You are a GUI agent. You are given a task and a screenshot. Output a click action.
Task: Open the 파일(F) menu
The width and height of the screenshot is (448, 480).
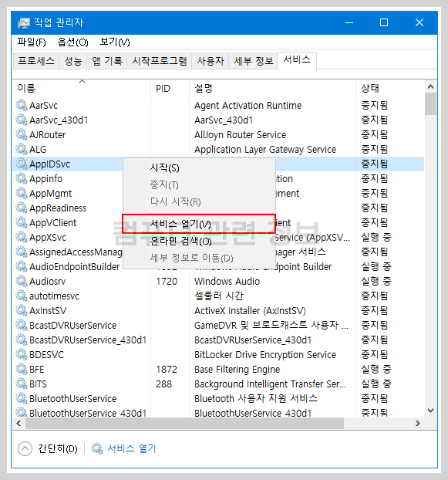coord(32,42)
